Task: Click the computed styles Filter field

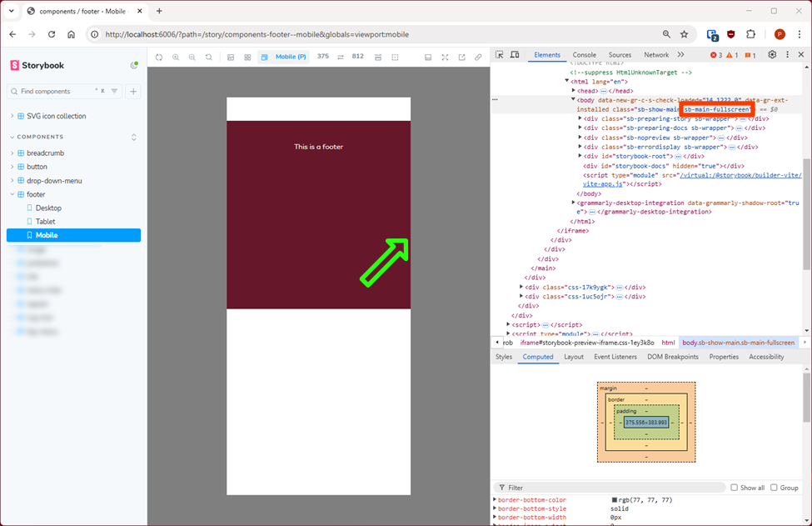Action: 610,488
